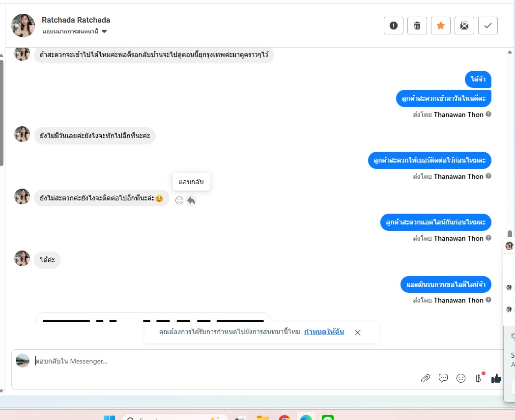Open emoji reaction smiley beside message
This screenshot has width=515, height=420.
pos(179,200)
